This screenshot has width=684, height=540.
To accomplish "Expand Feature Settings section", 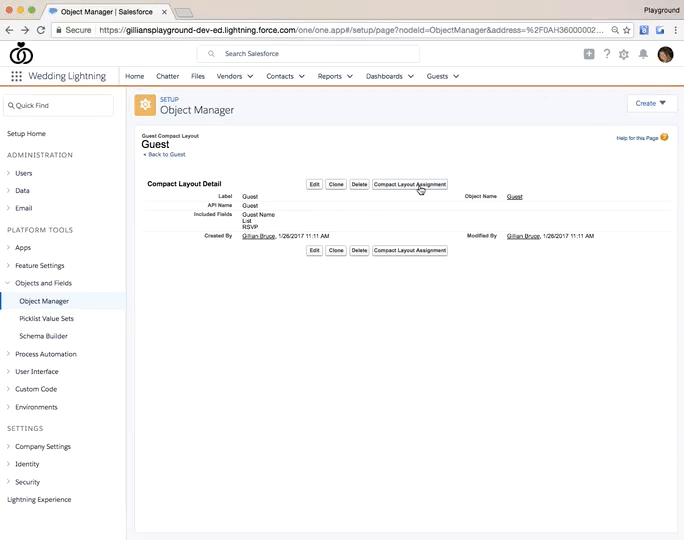I will [x=8, y=265].
